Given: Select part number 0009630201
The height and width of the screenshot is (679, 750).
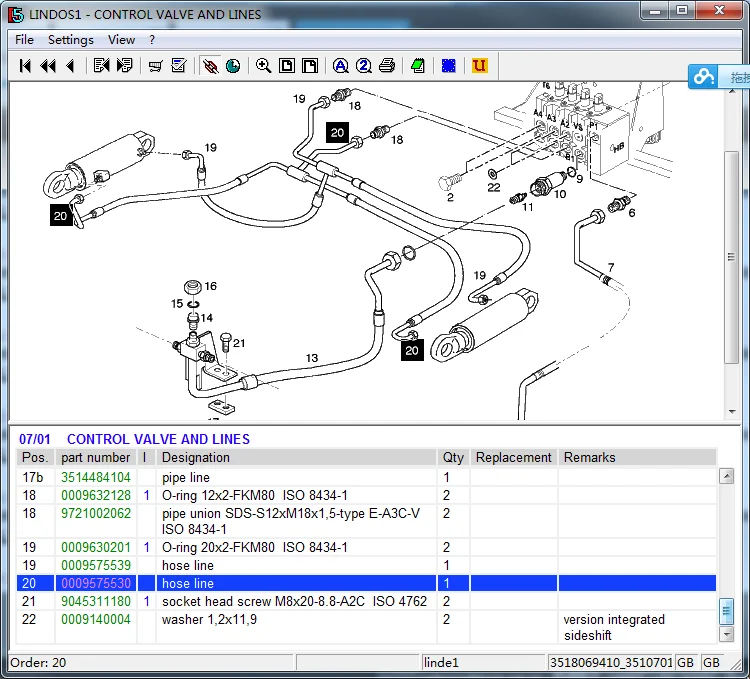Looking at the screenshot, I should tap(96, 547).
